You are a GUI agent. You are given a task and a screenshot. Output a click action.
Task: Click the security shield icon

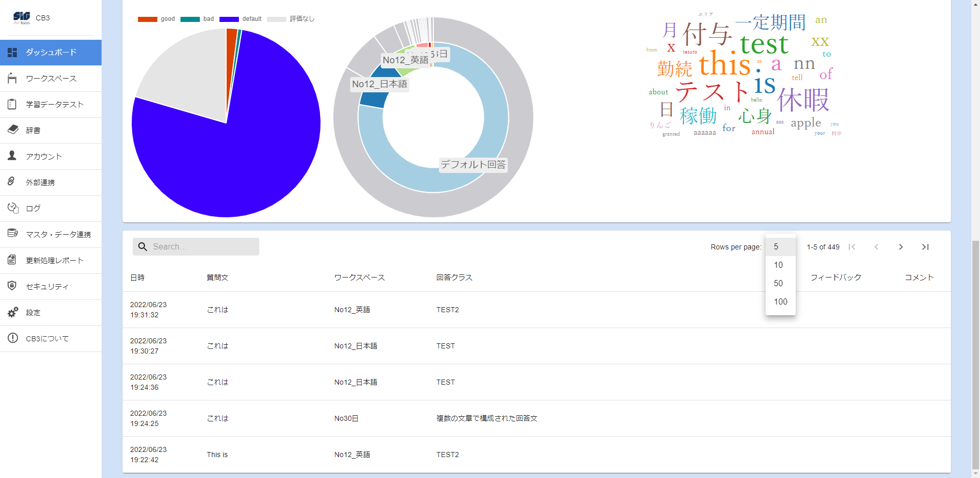(x=13, y=286)
